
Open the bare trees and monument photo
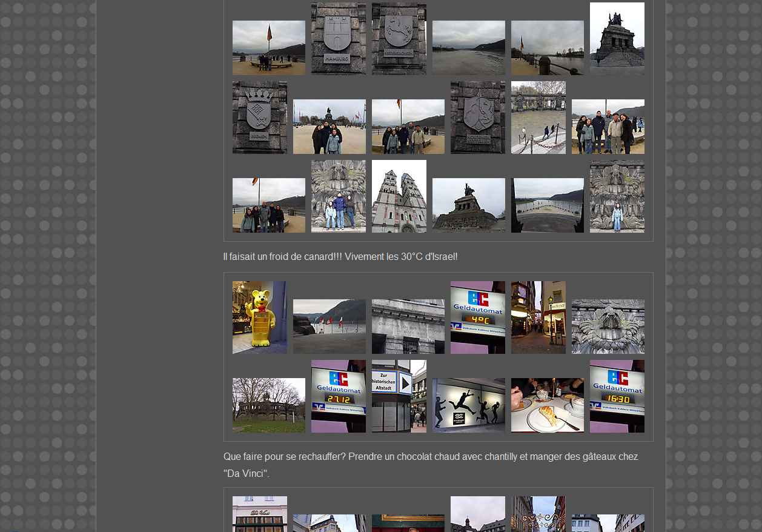tap(268, 405)
